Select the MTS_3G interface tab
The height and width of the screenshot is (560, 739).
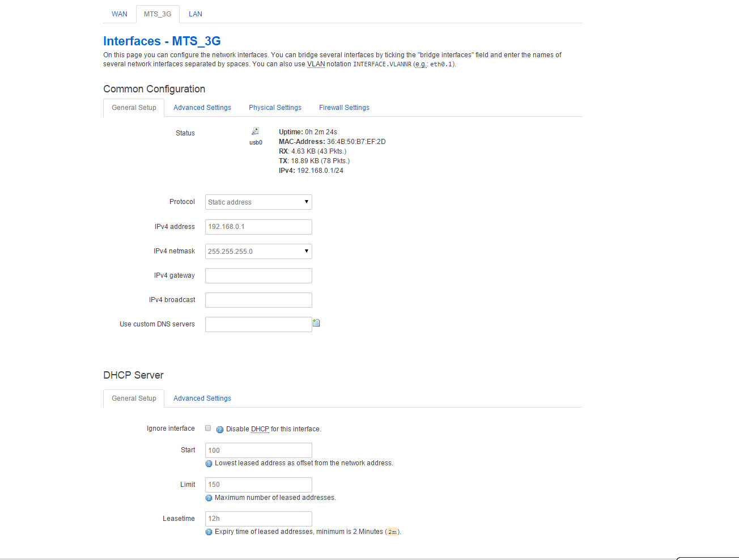[x=158, y=14]
